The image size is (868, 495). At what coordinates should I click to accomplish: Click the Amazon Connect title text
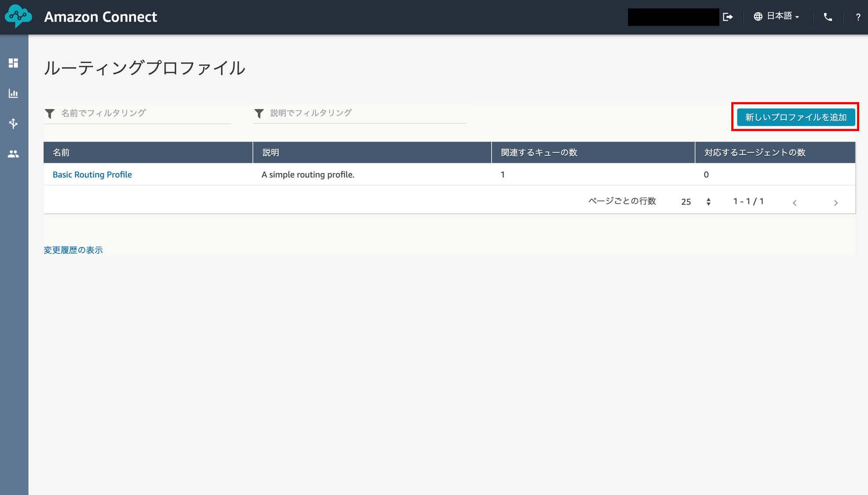coord(101,17)
